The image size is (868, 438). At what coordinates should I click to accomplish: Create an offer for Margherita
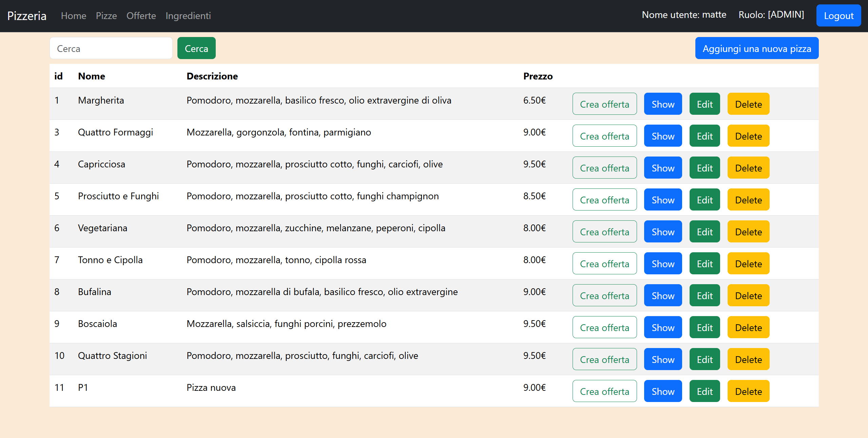604,104
